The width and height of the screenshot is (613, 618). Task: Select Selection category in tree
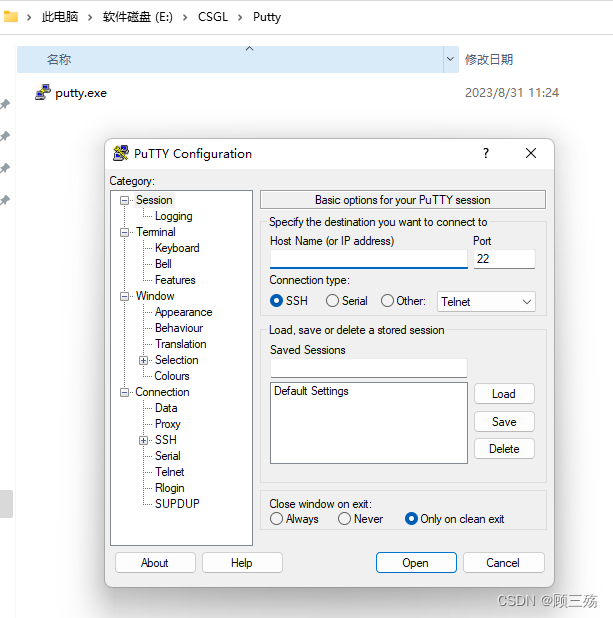(x=177, y=360)
